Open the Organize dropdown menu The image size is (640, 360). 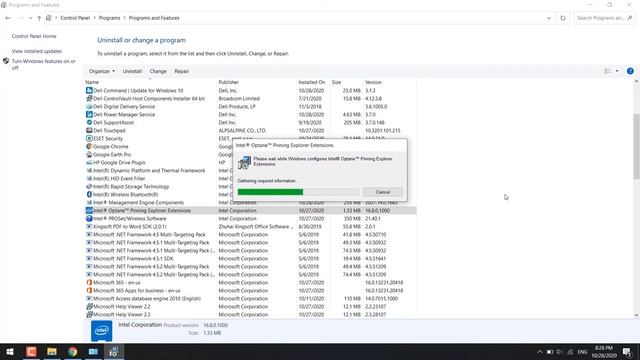pos(102,71)
